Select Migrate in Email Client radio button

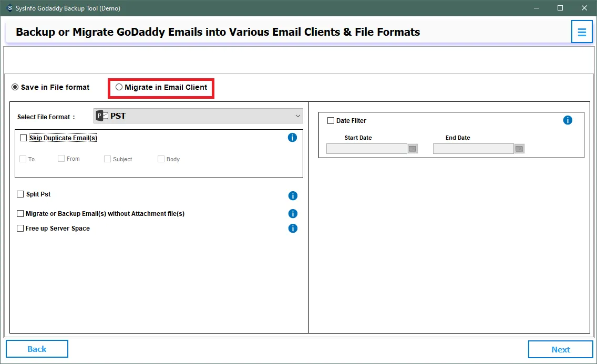coord(119,87)
